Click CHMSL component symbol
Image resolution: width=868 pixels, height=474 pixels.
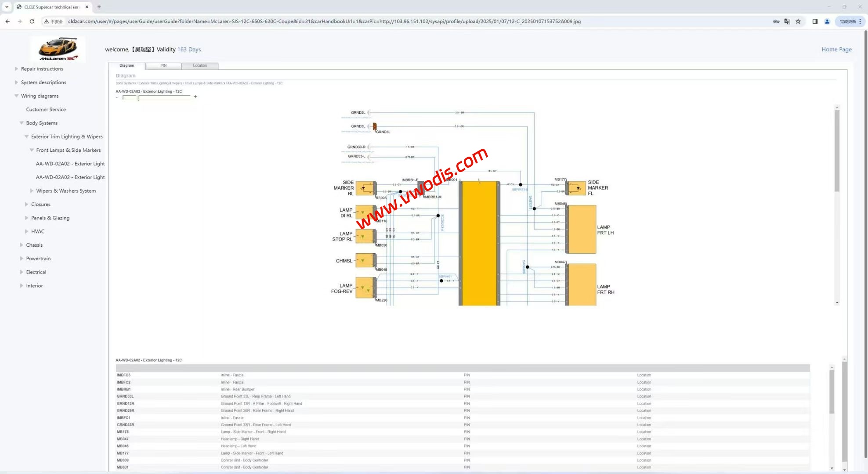click(365, 261)
